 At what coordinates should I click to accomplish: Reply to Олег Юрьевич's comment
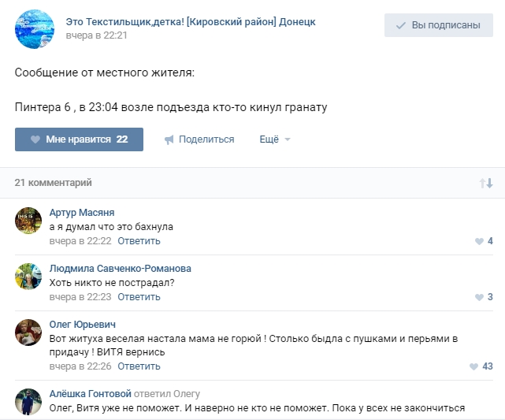pyautogui.click(x=139, y=366)
